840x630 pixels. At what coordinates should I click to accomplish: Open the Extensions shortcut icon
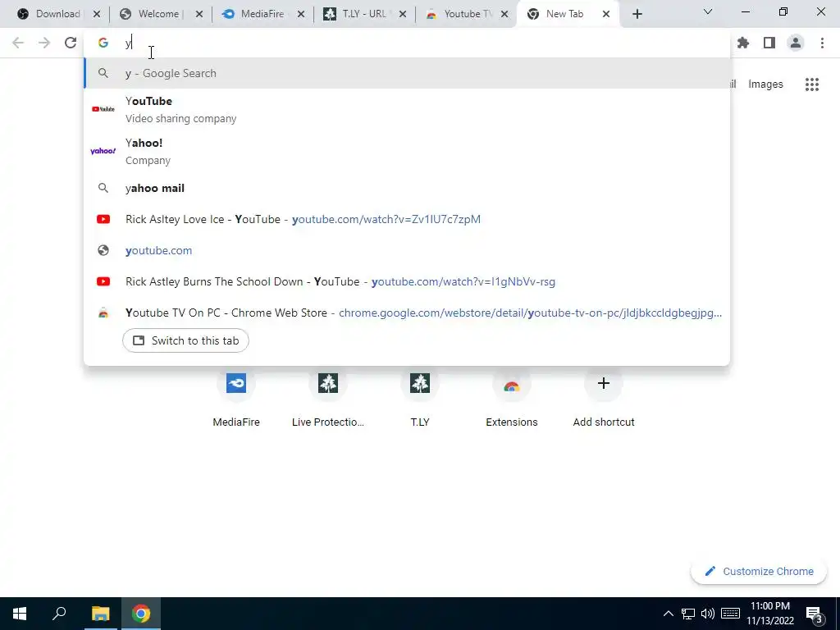[512, 386]
